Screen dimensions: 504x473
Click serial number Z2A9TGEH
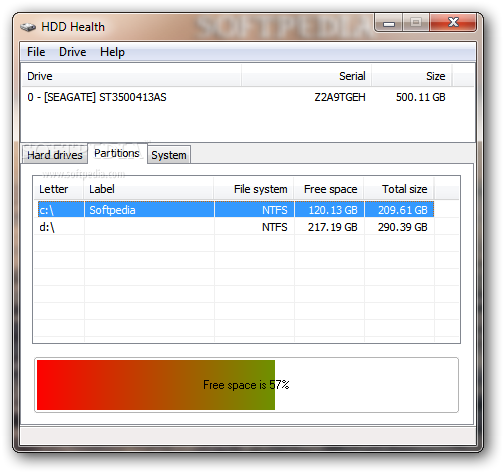[340, 97]
